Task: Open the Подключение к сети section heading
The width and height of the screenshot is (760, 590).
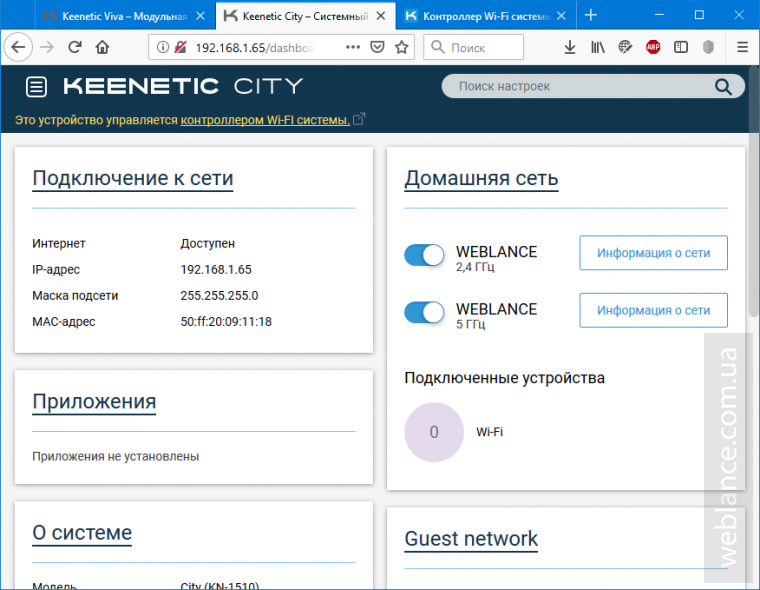Action: pyautogui.click(x=133, y=178)
